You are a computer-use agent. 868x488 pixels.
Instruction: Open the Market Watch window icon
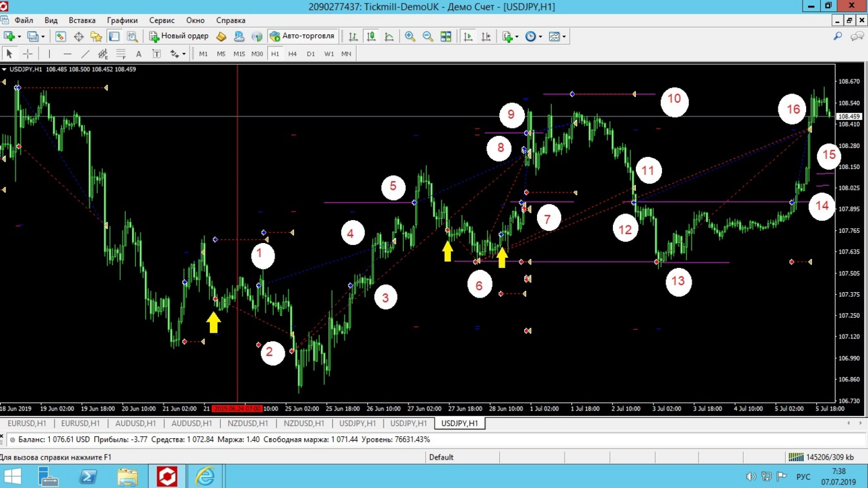(61, 36)
